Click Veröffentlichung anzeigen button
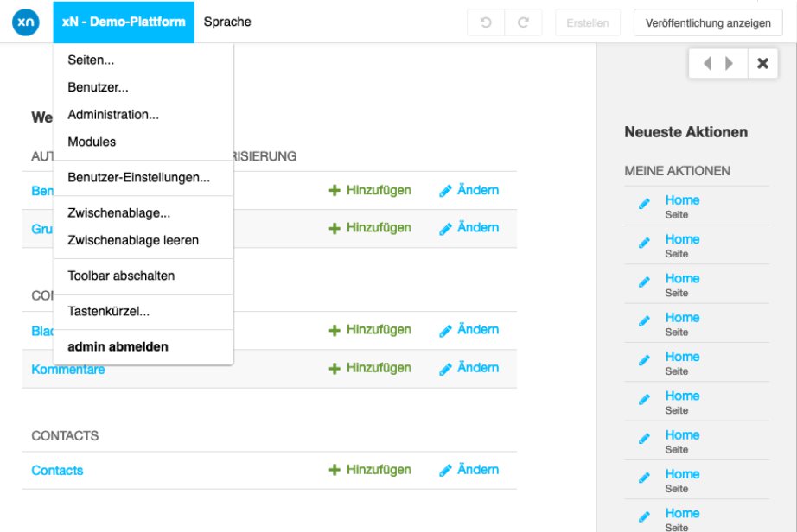The image size is (797, 532). coord(708,22)
